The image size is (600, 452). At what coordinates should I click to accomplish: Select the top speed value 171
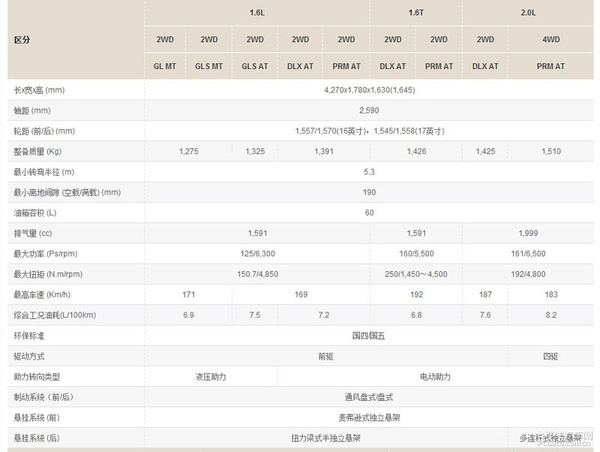point(187,295)
